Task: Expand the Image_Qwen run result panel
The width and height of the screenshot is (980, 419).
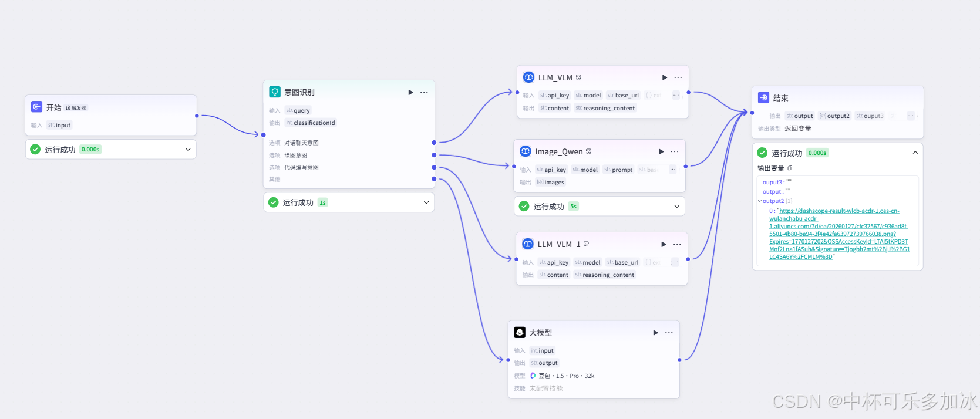Action: (x=676, y=207)
